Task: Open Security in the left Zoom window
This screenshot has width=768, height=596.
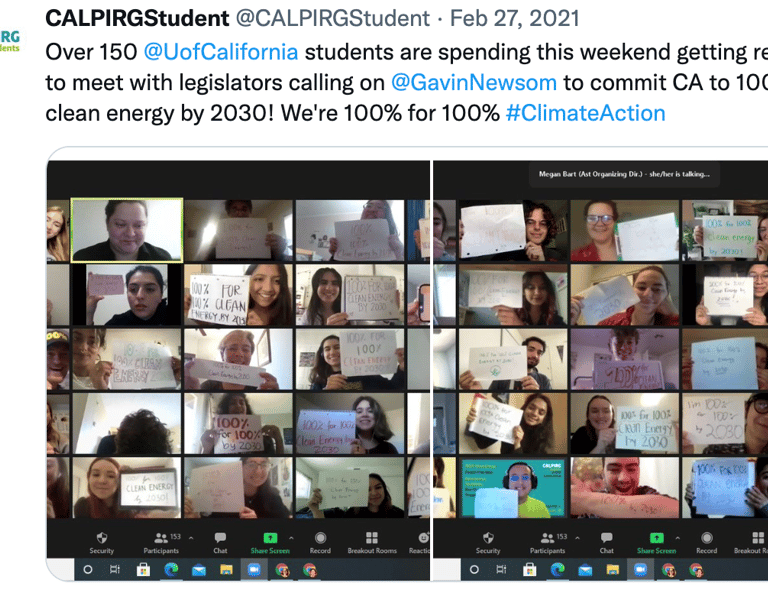Action: 102,541
